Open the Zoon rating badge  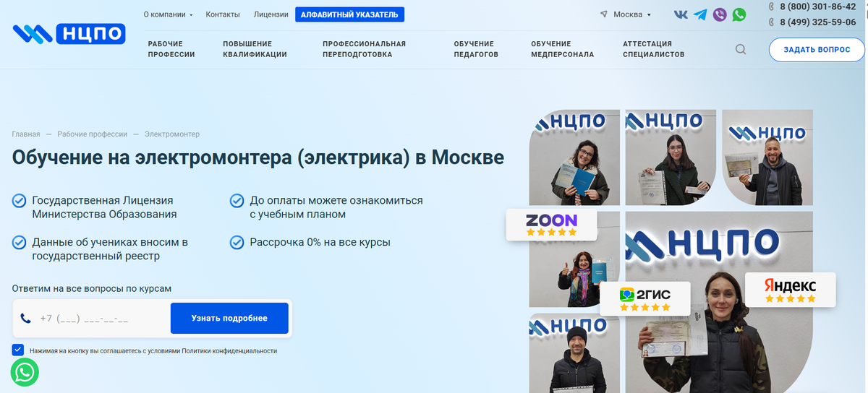pyautogui.click(x=552, y=225)
